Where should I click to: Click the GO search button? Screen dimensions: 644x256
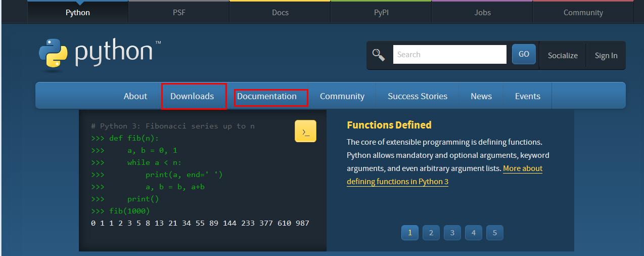524,54
